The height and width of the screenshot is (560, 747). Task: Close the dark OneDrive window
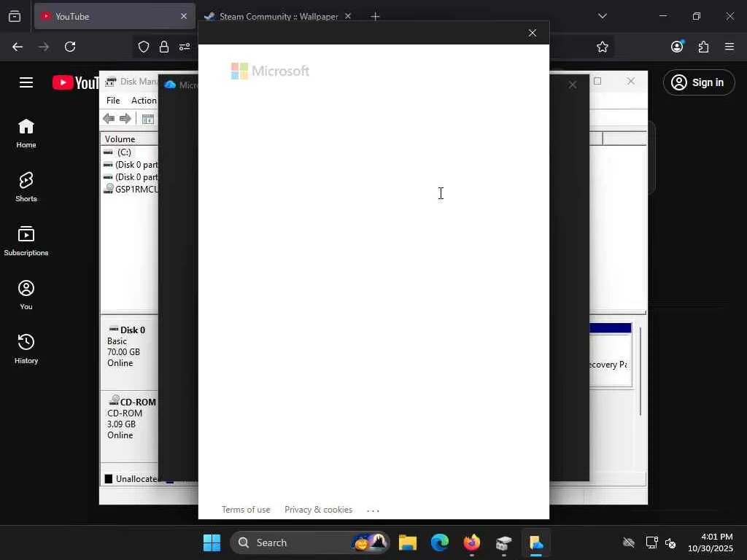click(573, 85)
